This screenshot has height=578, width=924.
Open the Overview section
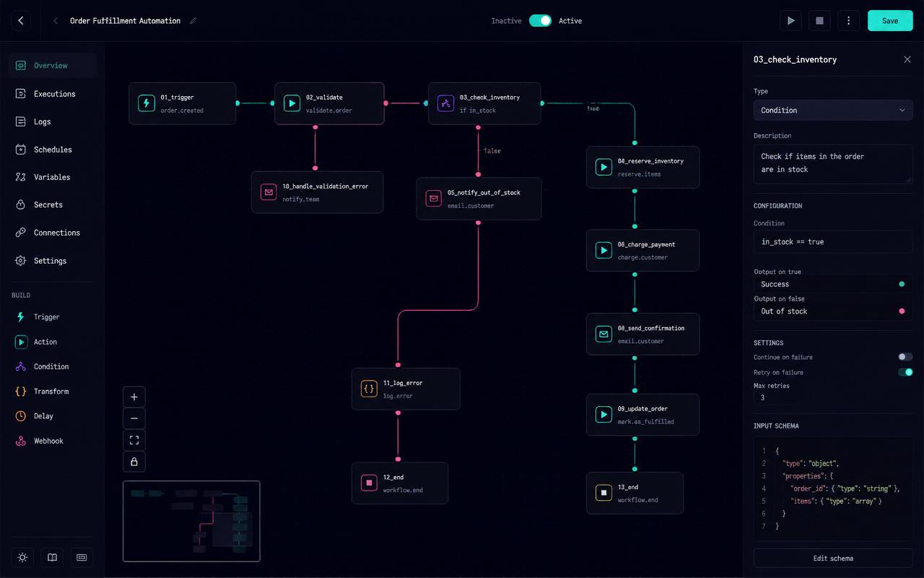[53, 66]
